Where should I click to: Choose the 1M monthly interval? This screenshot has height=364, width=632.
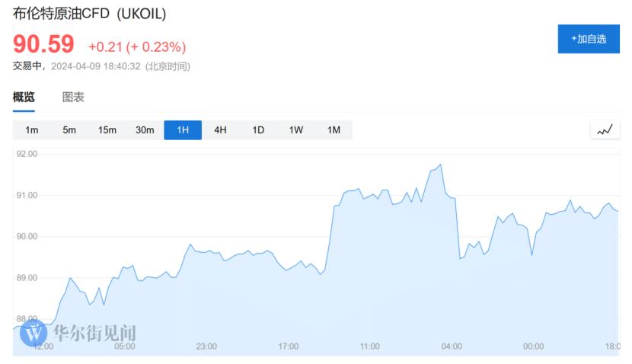pos(334,130)
